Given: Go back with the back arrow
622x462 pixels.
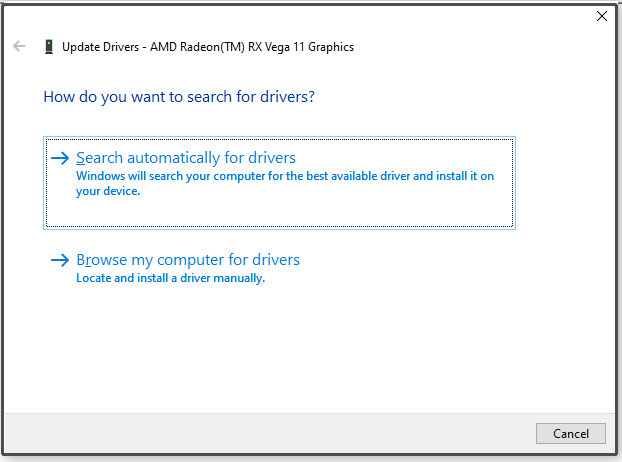Looking at the screenshot, I should click(19, 46).
